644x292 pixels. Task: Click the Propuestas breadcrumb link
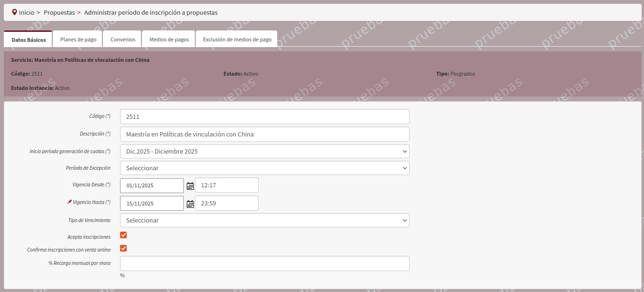tap(59, 13)
